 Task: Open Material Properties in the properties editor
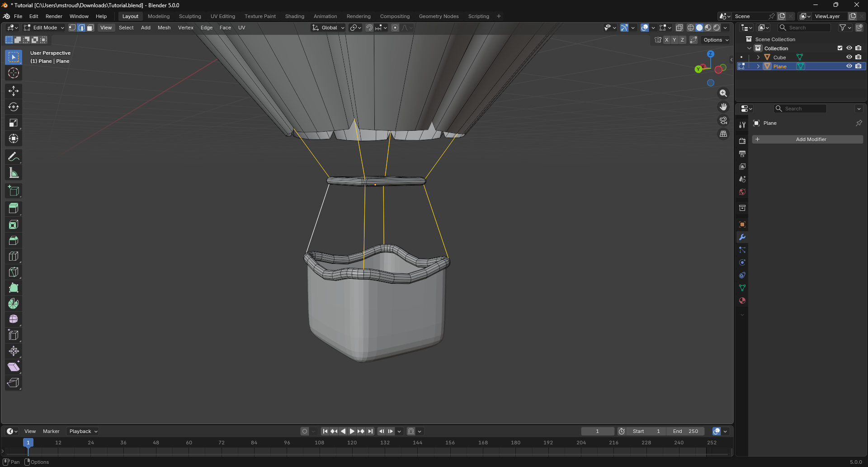pyautogui.click(x=742, y=300)
